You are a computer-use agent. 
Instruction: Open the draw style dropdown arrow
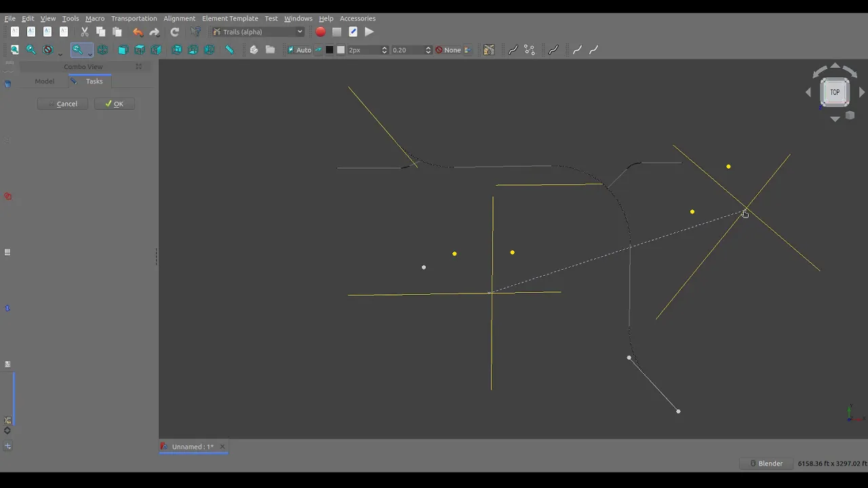click(x=60, y=53)
